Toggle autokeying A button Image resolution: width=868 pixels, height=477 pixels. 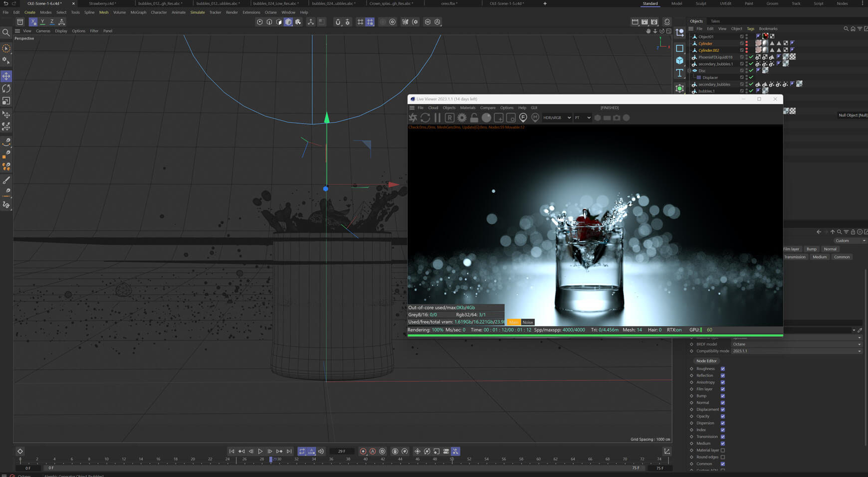tap(373, 452)
